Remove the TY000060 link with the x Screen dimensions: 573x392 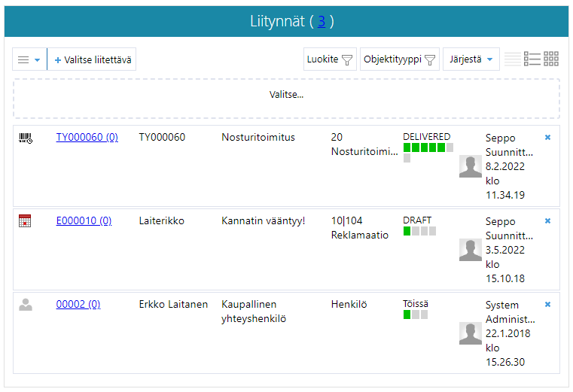click(547, 137)
